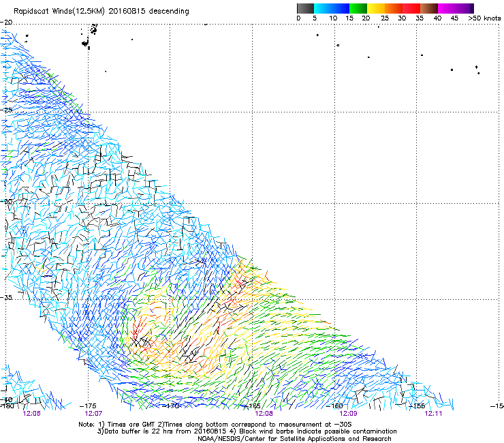Click the red 30-35 knots legend segment
The height and width of the screenshot is (443, 504).
coord(411,8)
